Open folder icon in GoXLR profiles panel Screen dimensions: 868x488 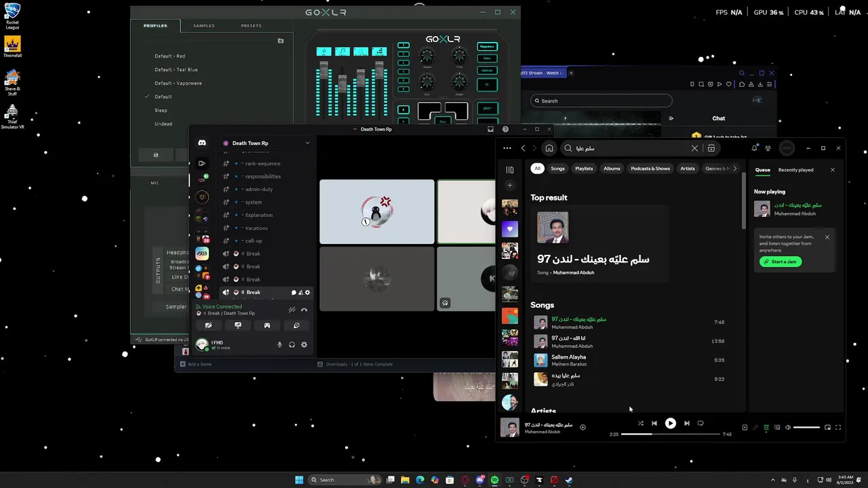point(281,41)
